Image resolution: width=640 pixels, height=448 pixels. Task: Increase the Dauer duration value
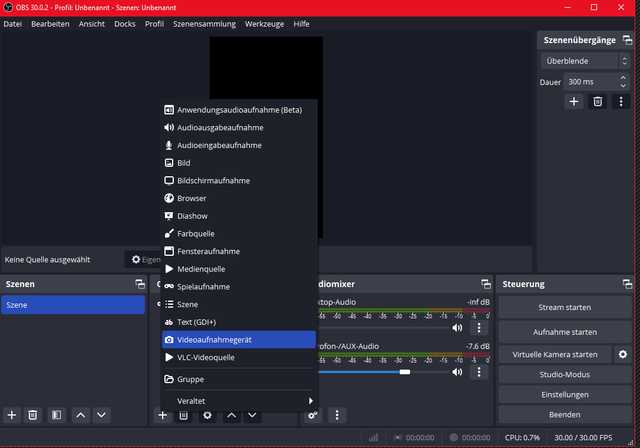click(623, 78)
